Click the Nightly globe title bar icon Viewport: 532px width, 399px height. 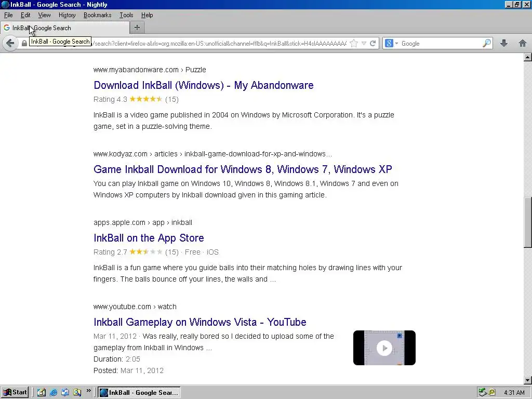coord(5,4)
